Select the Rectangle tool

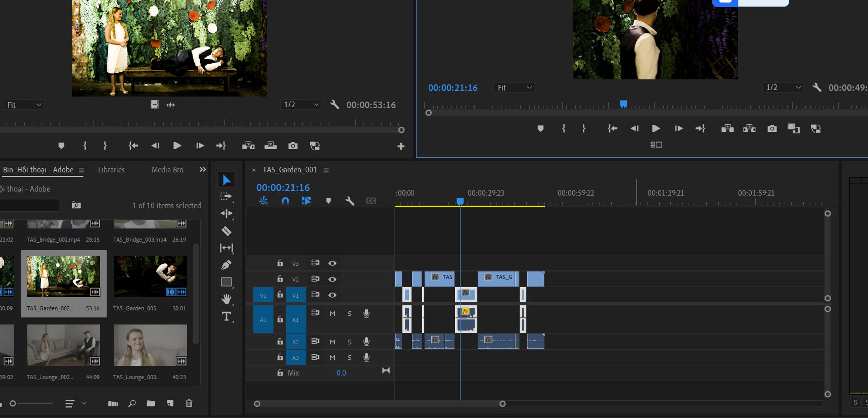click(226, 282)
